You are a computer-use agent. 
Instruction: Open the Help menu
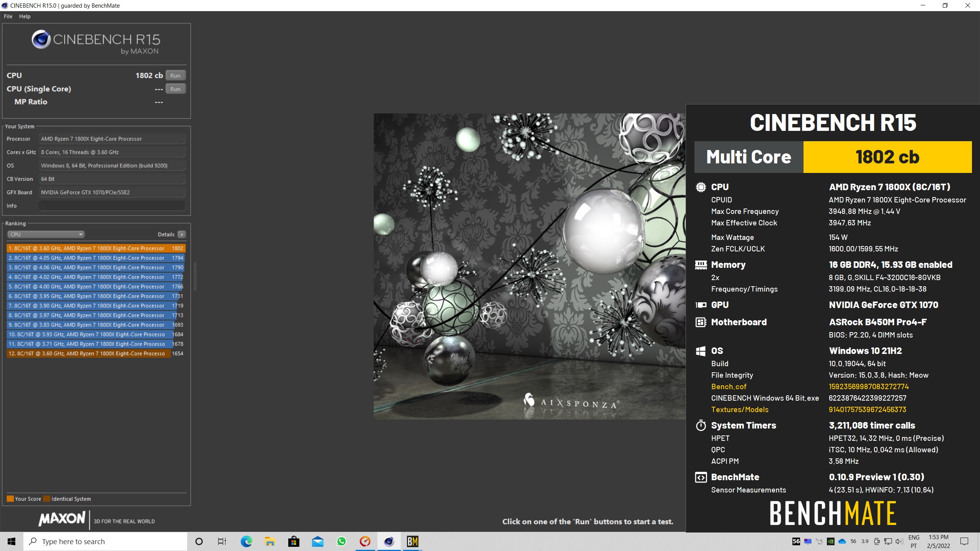24,16
